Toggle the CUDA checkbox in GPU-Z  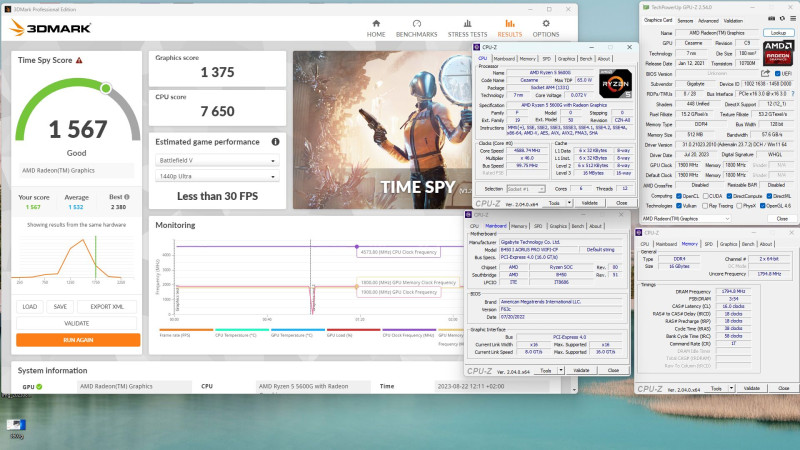705,196
